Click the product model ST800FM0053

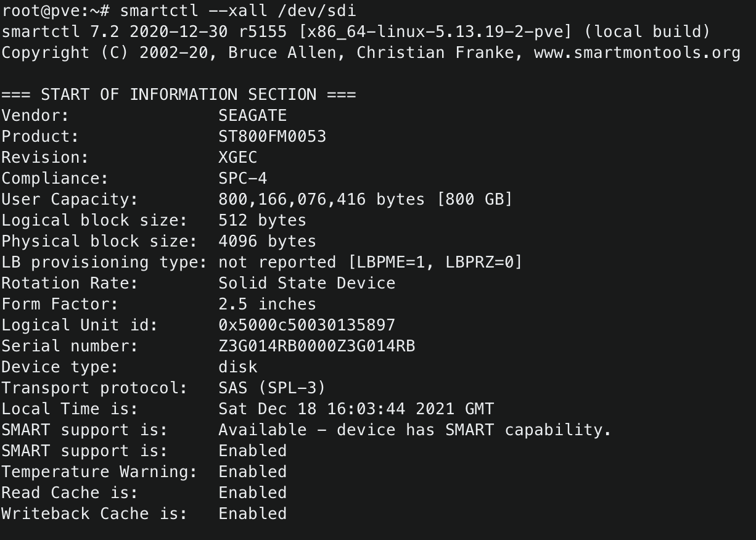[x=272, y=137]
